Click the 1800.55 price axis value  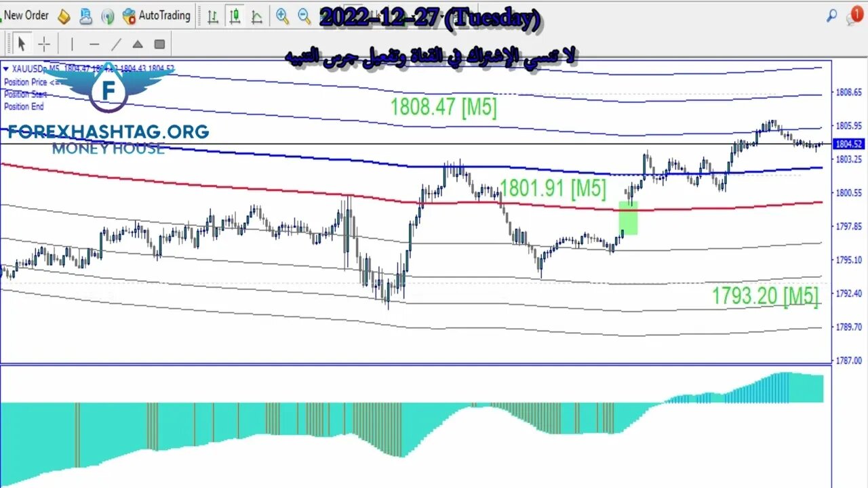[x=849, y=192]
